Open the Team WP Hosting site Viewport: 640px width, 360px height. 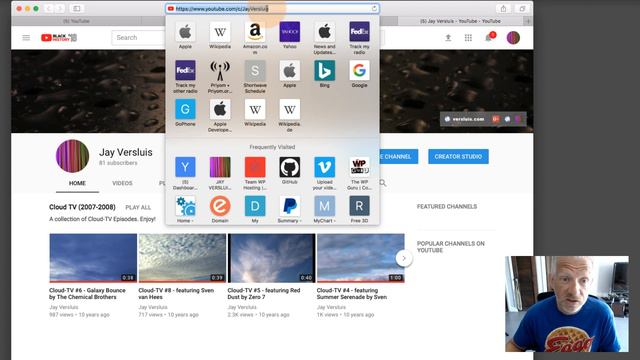pos(255,167)
